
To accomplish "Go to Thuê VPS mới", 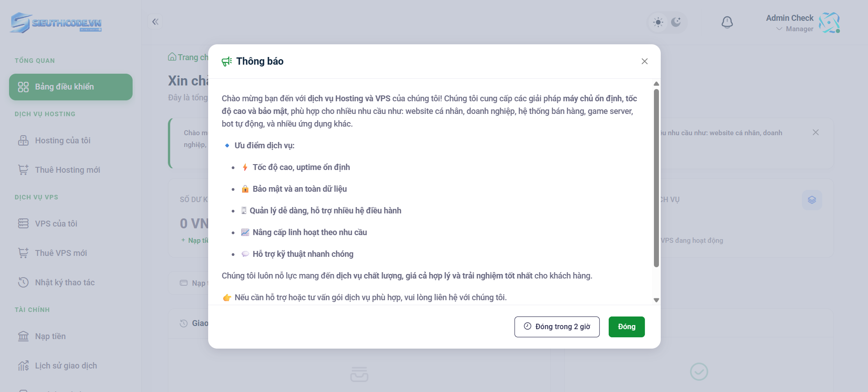I will click(x=61, y=253).
